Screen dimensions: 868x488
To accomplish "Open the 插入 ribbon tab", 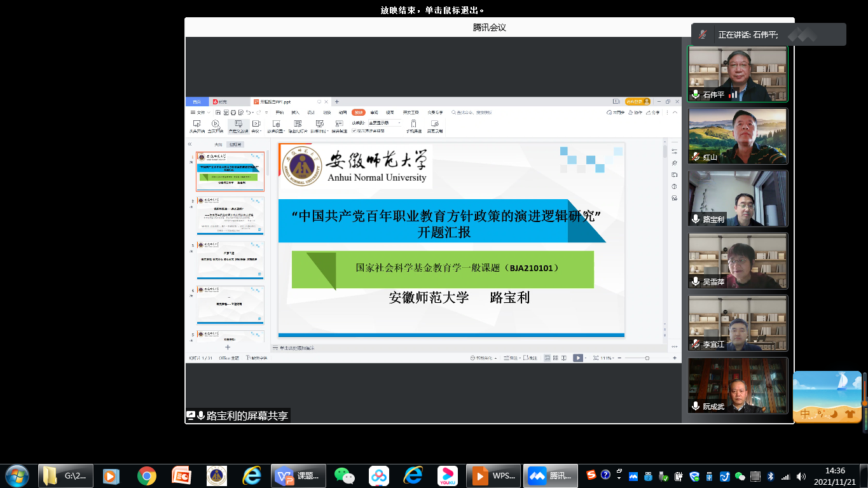I will coord(295,113).
